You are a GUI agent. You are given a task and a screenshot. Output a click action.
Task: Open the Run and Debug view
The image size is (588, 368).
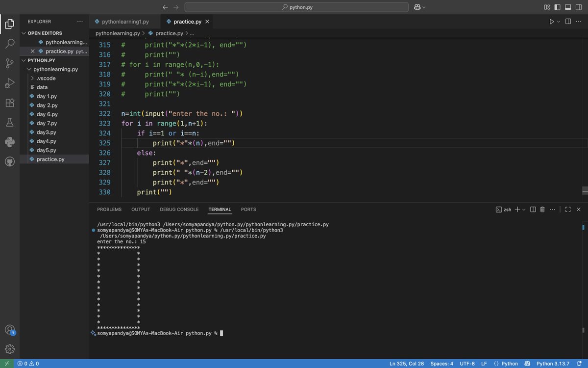[10, 83]
